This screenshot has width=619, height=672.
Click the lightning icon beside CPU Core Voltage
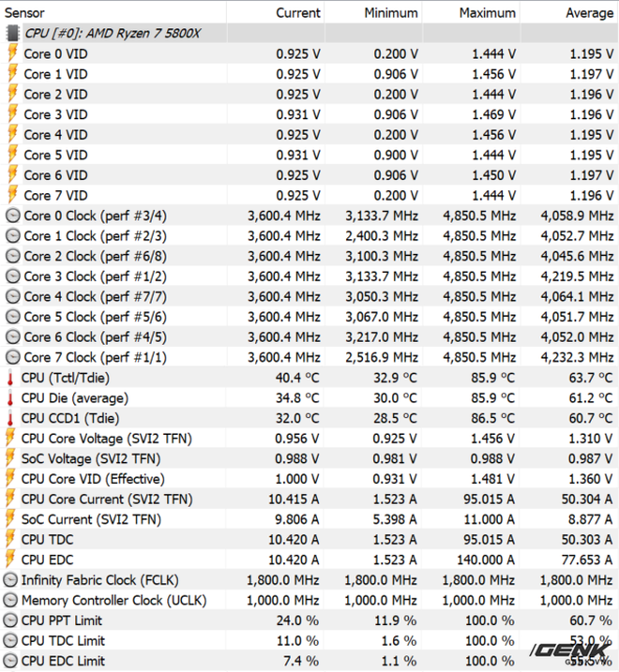10,438
